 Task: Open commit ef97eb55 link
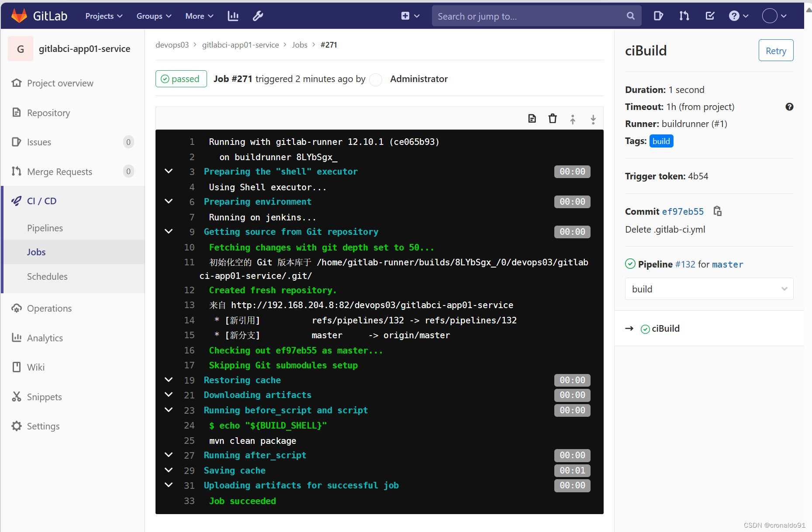coord(683,212)
